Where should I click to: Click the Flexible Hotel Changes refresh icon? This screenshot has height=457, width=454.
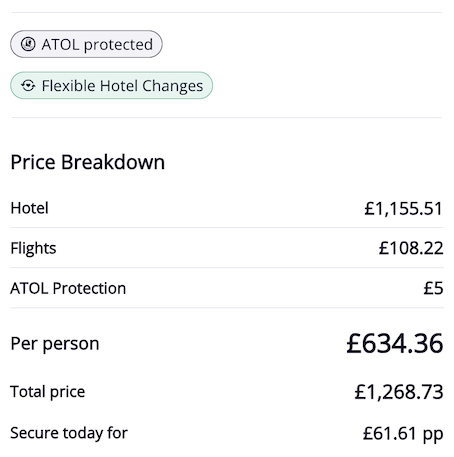[x=28, y=86]
